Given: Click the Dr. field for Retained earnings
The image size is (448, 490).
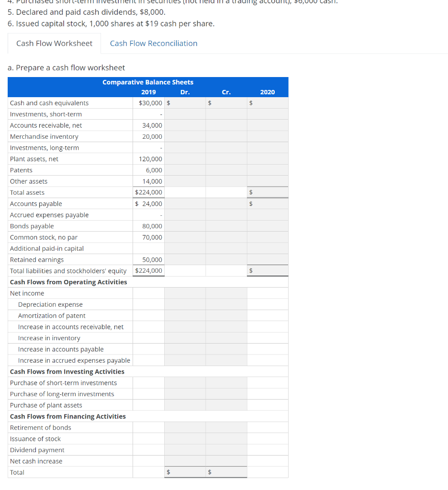Looking at the screenshot, I should pos(185,260).
